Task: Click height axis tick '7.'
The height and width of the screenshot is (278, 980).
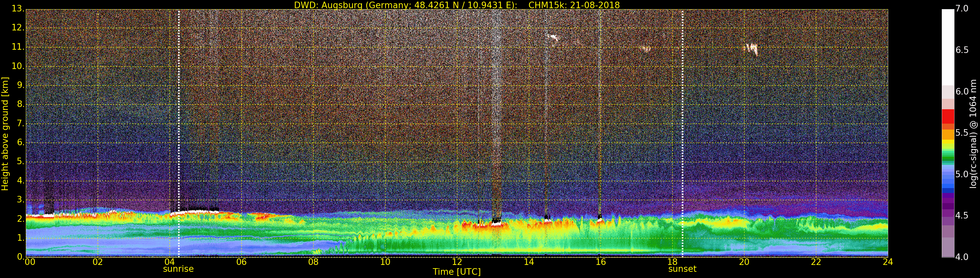Action: pyautogui.click(x=21, y=123)
